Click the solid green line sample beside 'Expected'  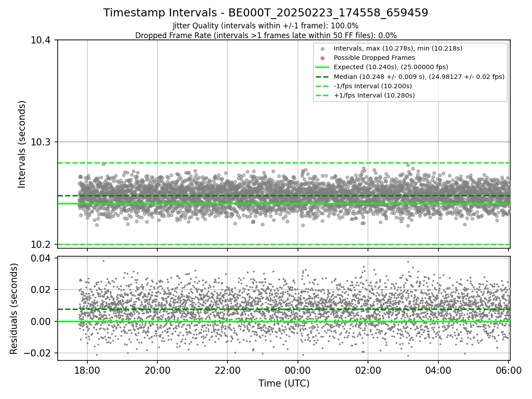322,67
